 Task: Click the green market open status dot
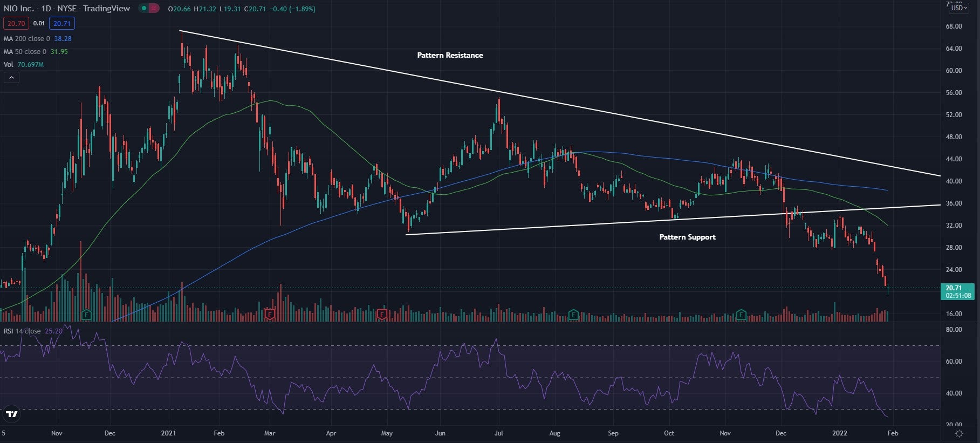point(144,9)
